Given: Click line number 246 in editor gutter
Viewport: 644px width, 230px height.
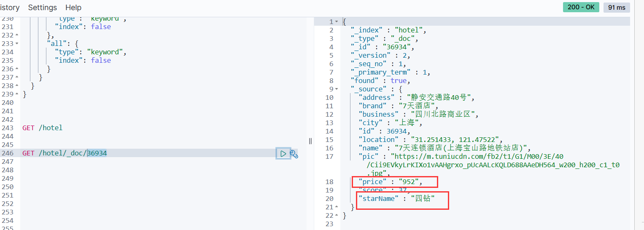Looking at the screenshot, I should pyautogui.click(x=8, y=153).
